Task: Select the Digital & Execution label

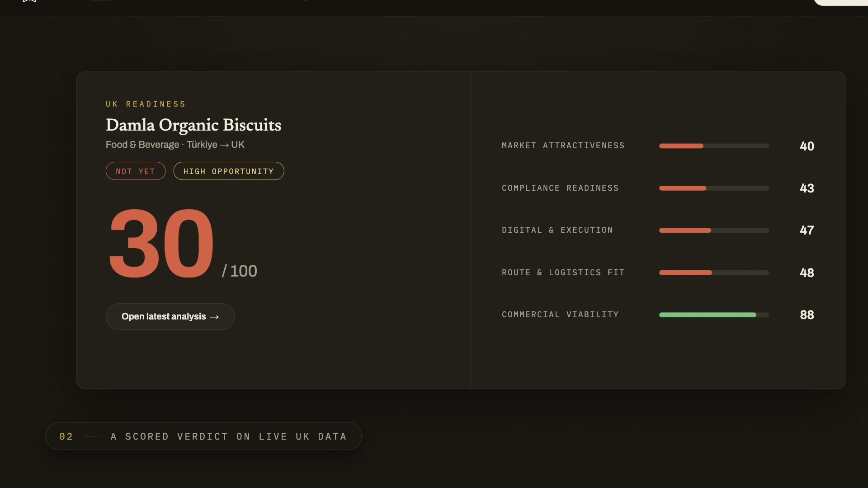Action: point(557,230)
